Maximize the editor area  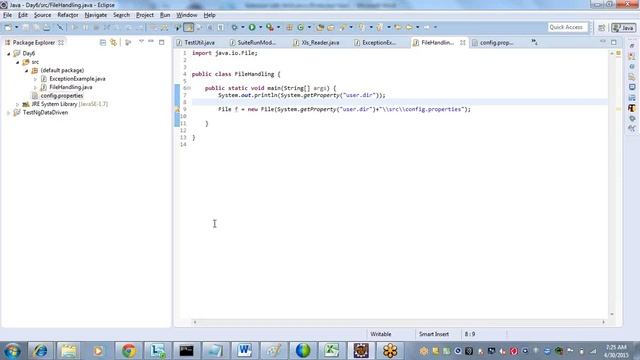click(x=614, y=42)
